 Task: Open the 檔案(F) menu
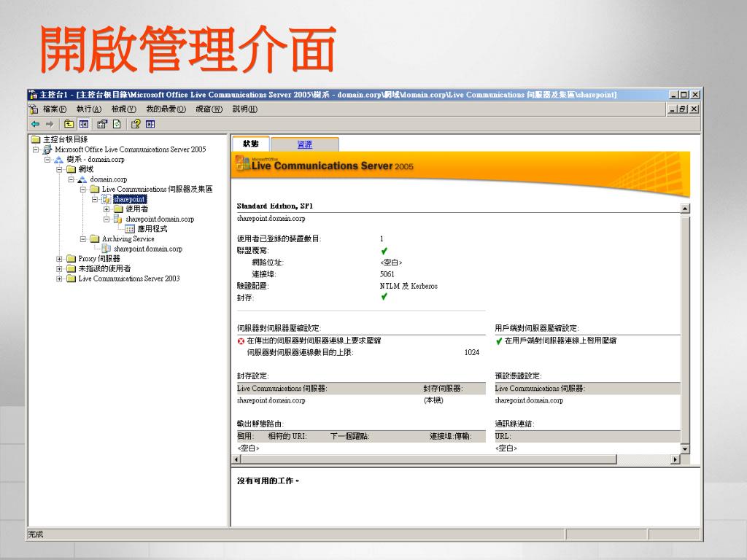click(x=55, y=109)
